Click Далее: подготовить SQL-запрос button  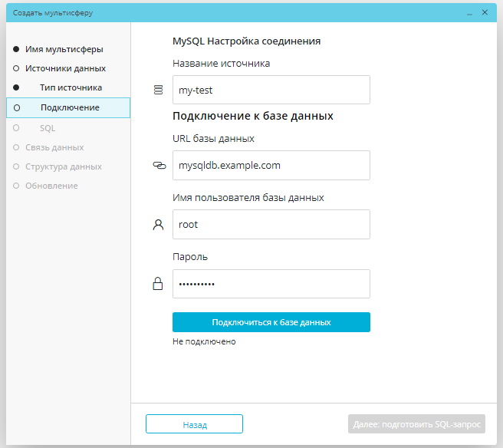416,424
